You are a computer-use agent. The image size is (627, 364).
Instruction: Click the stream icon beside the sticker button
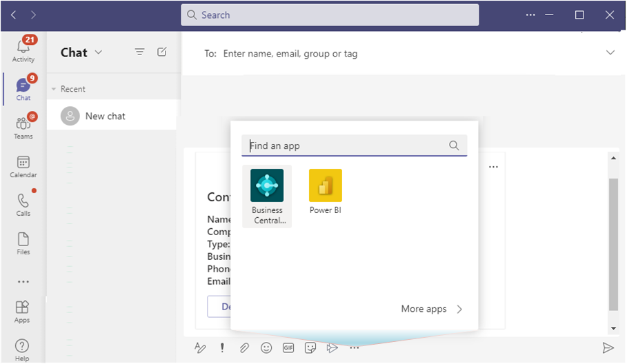332,348
